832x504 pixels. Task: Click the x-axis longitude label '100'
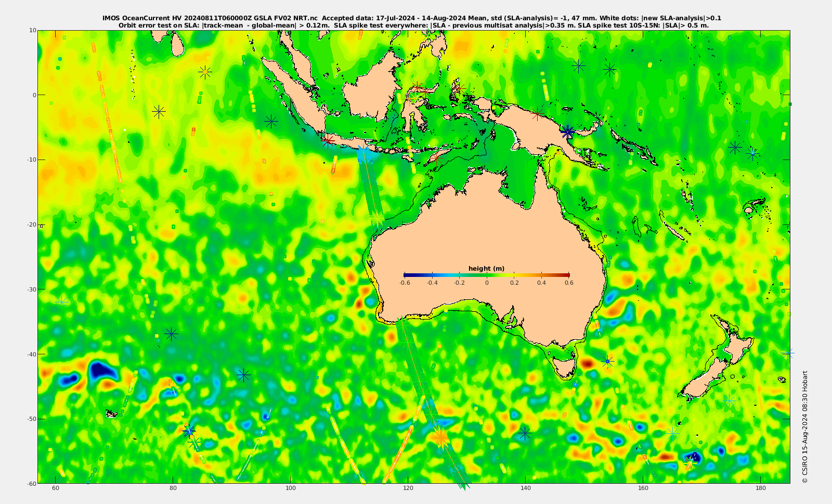coord(290,488)
